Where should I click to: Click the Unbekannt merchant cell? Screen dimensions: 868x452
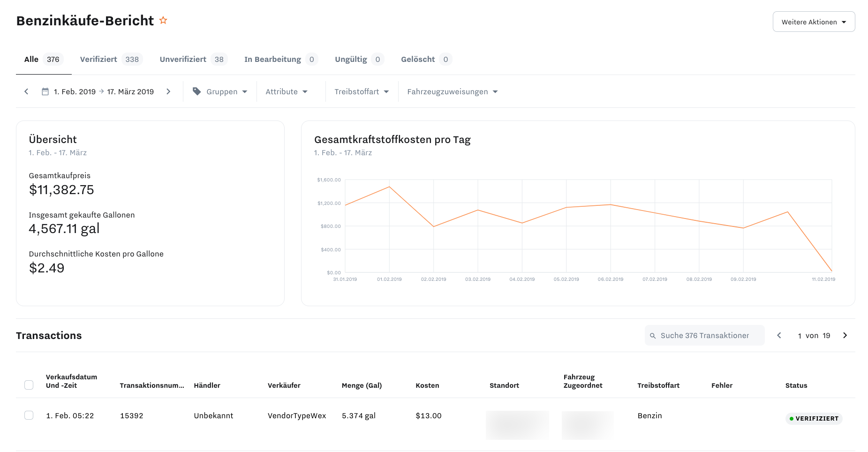coord(213,415)
